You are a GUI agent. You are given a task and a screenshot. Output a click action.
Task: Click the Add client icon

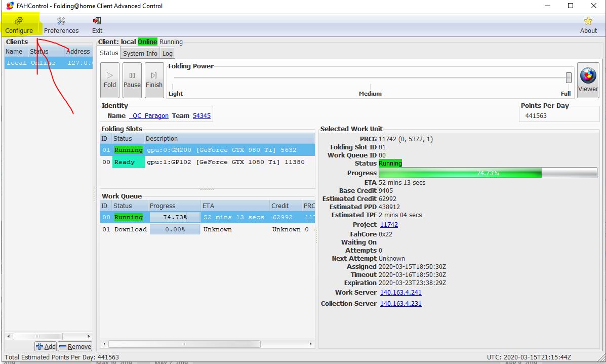click(x=46, y=346)
